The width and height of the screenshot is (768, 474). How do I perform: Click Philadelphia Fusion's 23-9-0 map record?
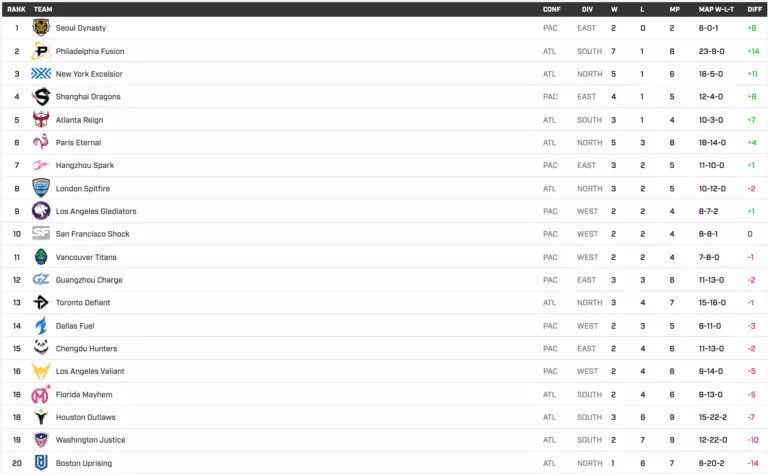pos(712,51)
